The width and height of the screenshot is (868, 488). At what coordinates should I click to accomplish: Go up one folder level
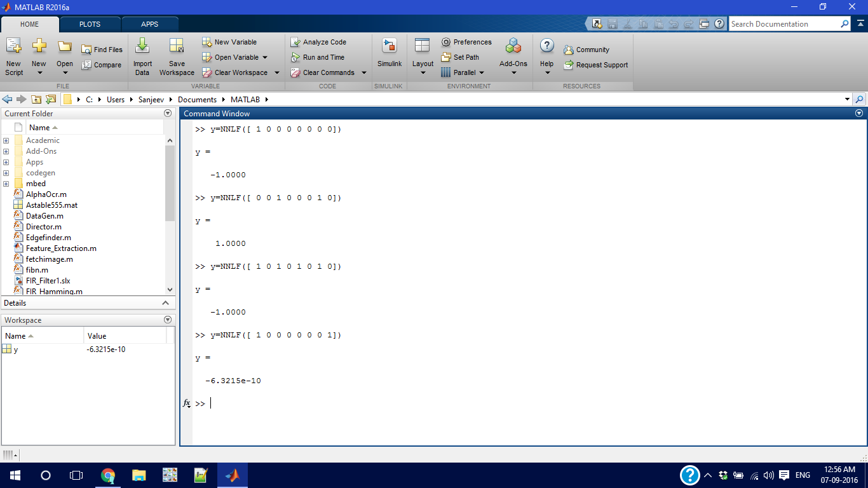click(x=36, y=100)
